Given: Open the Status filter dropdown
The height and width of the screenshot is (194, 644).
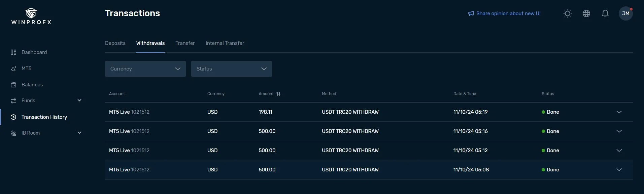Looking at the screenshot, I should [x=232, y=69].
